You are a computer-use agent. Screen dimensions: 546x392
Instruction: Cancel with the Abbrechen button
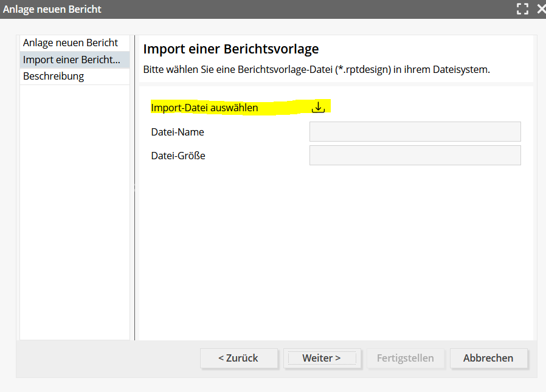[x=488, y=358]
